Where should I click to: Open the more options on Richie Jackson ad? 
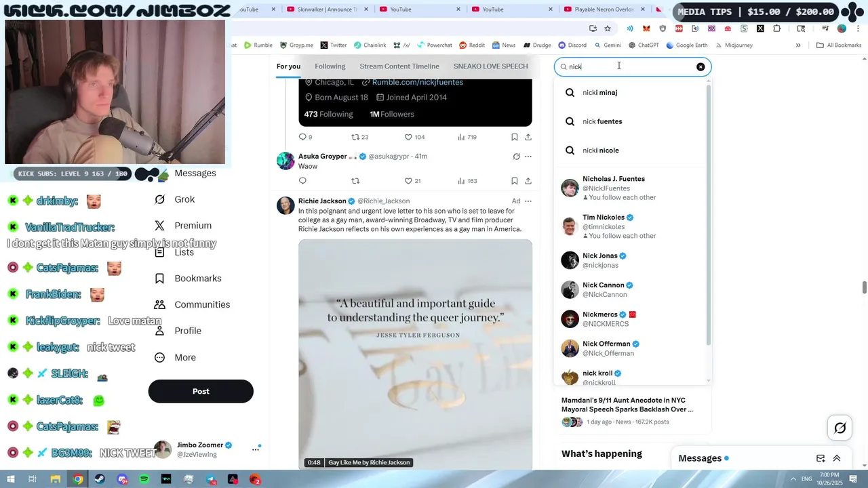pyautogui.click(x=528, y=201)
